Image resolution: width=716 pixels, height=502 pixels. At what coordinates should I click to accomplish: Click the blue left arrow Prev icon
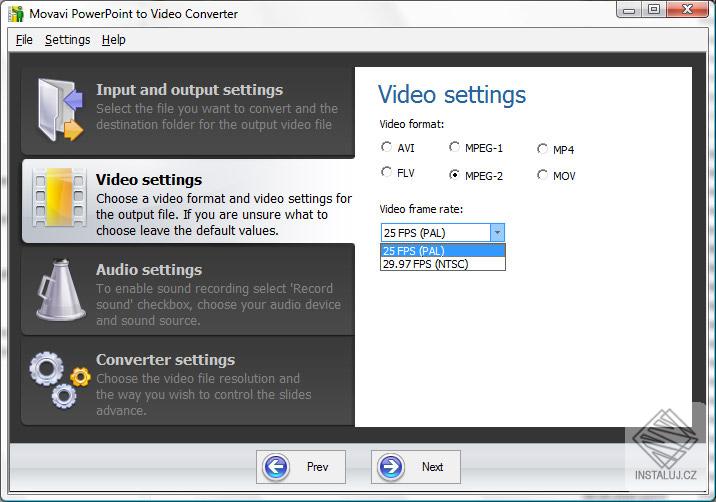click(x=276, y=467)
